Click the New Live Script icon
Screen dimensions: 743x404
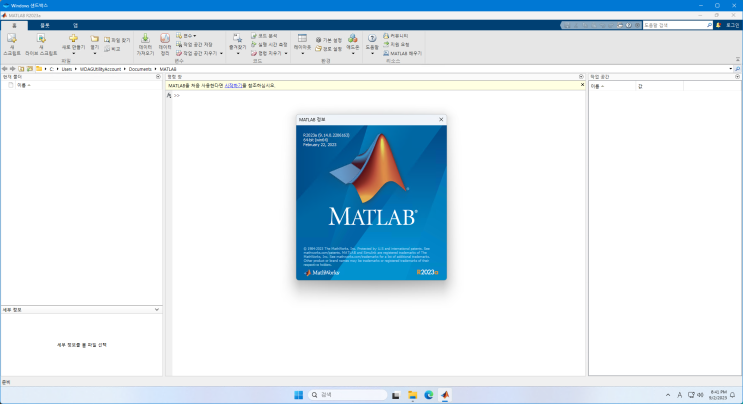pos(41,39)
